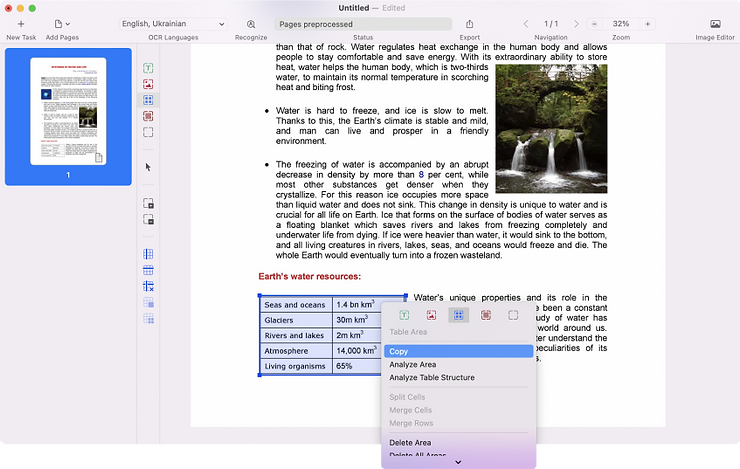Go to previous page arrow
This screenshot has height=469, width=740.
(526, 24)
